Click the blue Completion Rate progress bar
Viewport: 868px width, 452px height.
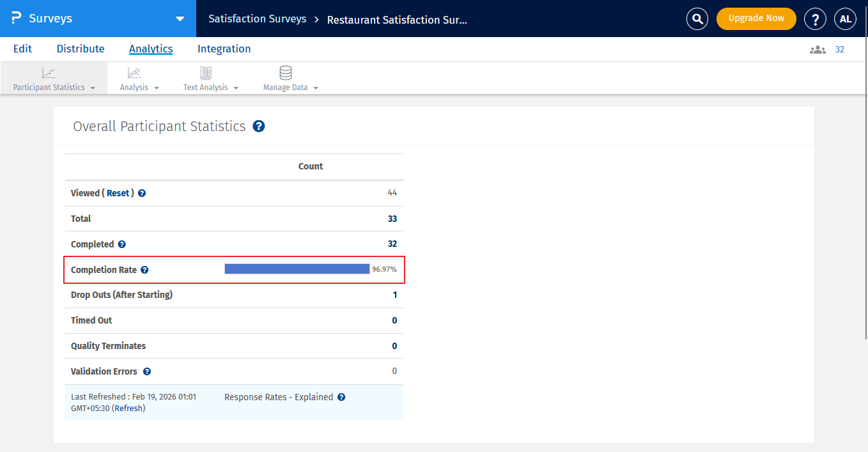point(297,269)
